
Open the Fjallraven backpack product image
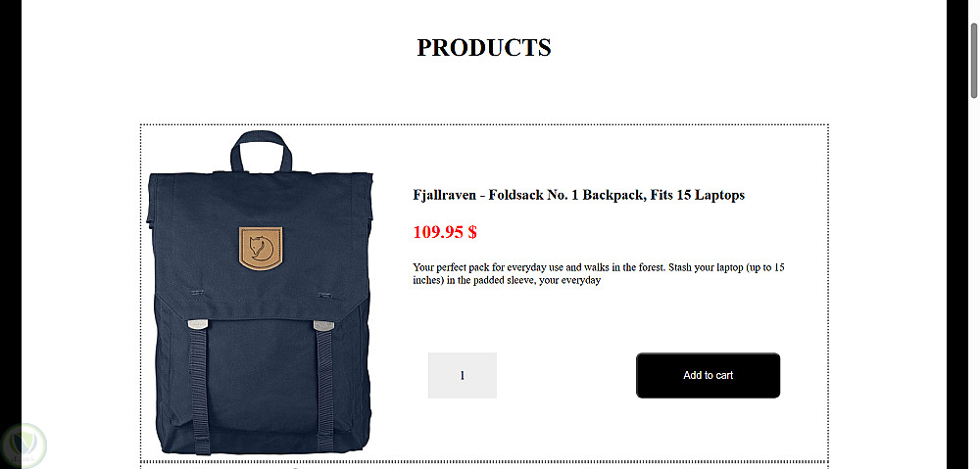pos(260,292)
